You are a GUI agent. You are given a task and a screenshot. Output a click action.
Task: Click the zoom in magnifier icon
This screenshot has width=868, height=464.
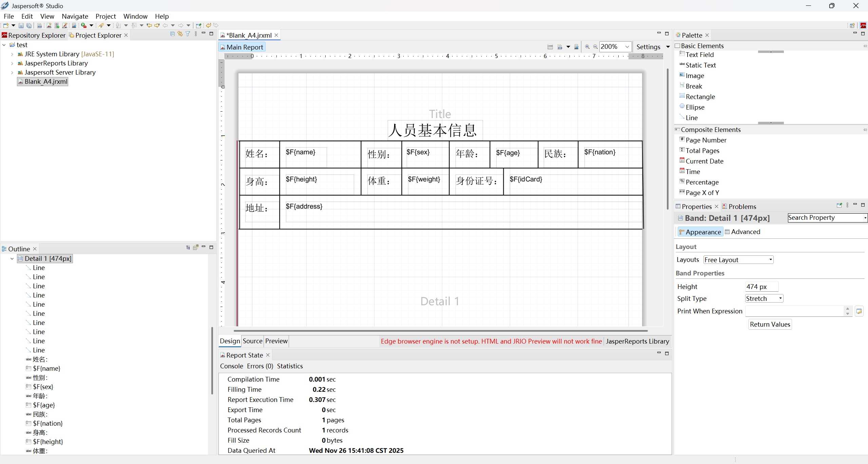(587, 47)
